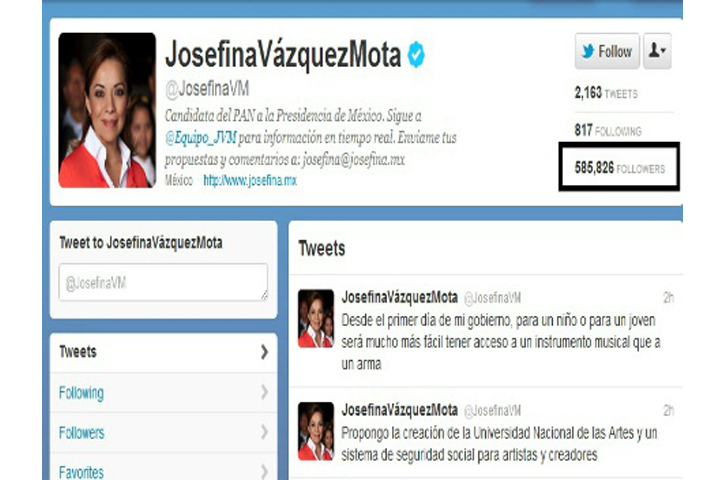
Task: Click the avatar of the second tweet
Action: [316, 431]
